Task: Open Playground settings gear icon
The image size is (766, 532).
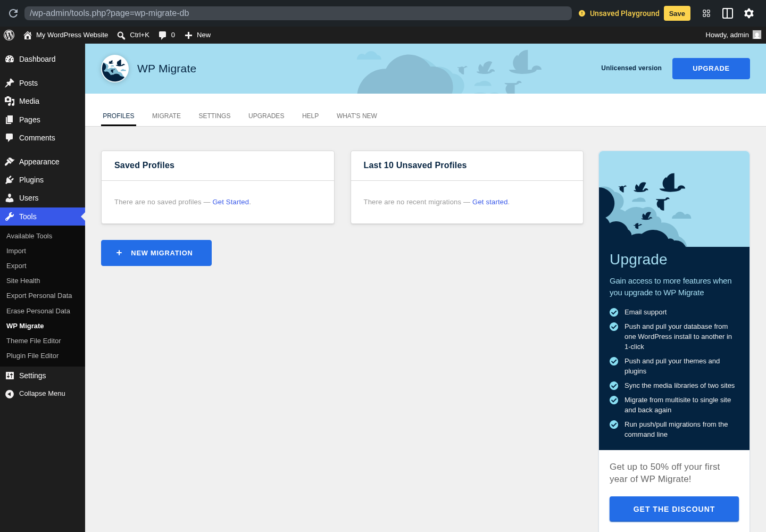Action: [x=749, y=13]
